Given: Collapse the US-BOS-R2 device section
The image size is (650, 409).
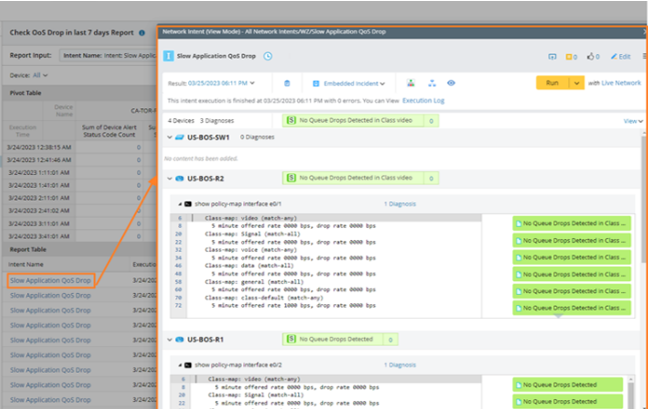Looking at the screenshot, I should 169,179.
